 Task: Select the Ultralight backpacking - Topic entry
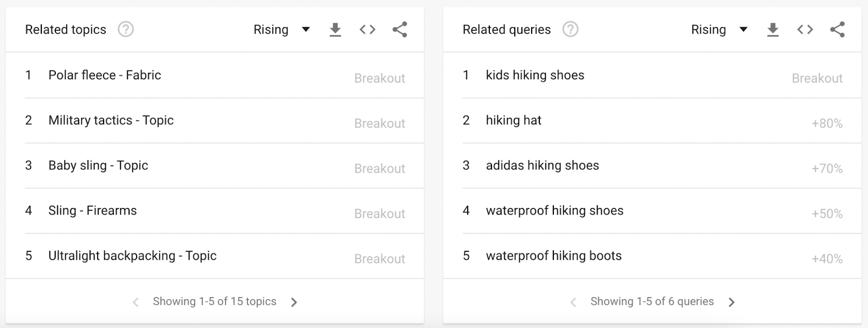point(132,256)
